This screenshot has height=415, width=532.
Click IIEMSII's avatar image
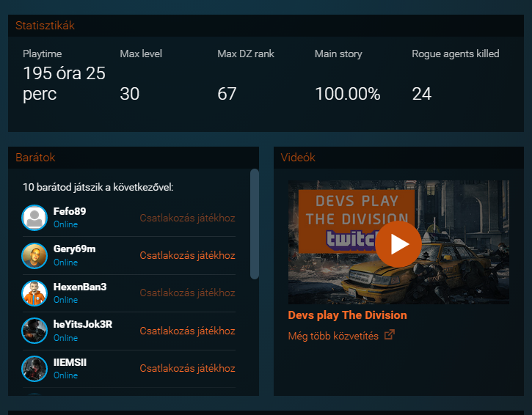point(34,369)
